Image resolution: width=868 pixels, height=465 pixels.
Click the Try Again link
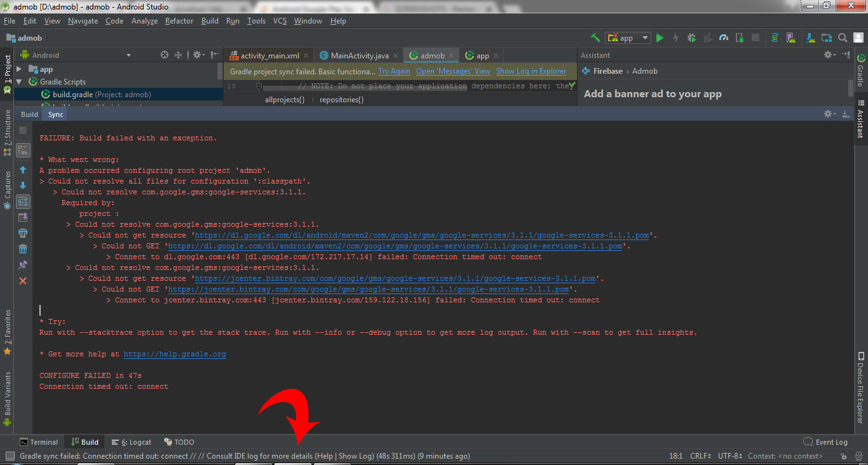click(x=394, y=72)
